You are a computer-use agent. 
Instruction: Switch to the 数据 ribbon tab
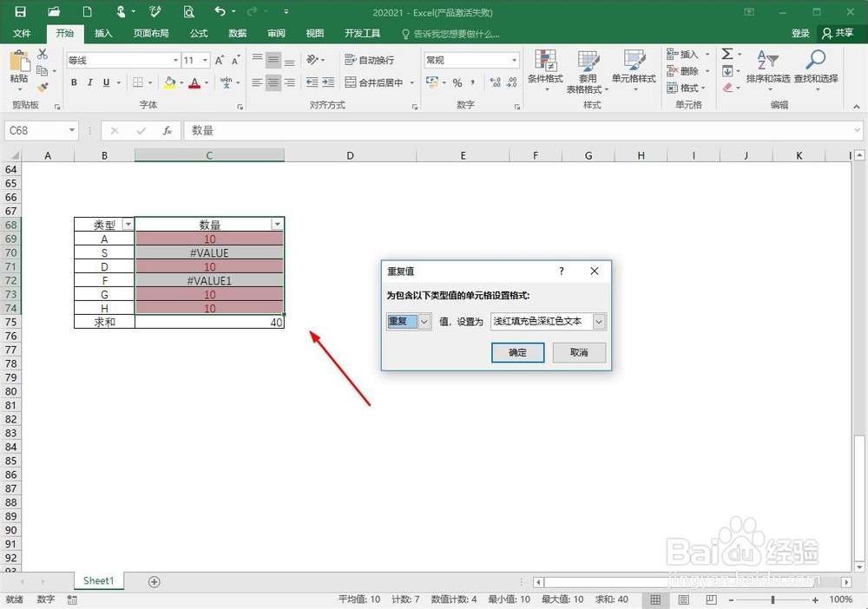tap(237, 33)
